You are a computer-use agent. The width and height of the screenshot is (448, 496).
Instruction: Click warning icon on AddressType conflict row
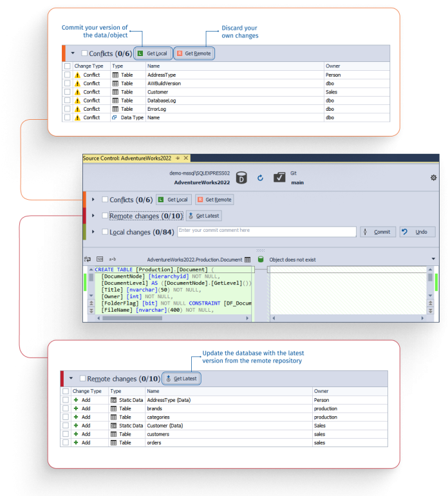(x=77, y=75)
